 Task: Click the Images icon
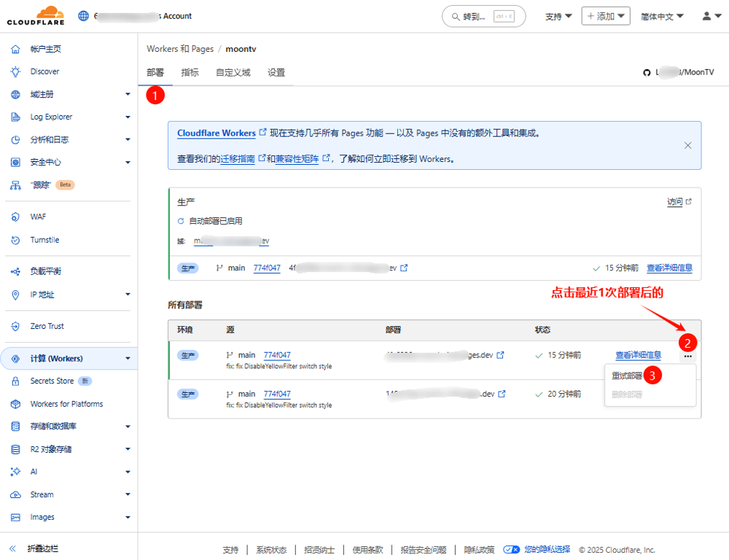(15, 517)
